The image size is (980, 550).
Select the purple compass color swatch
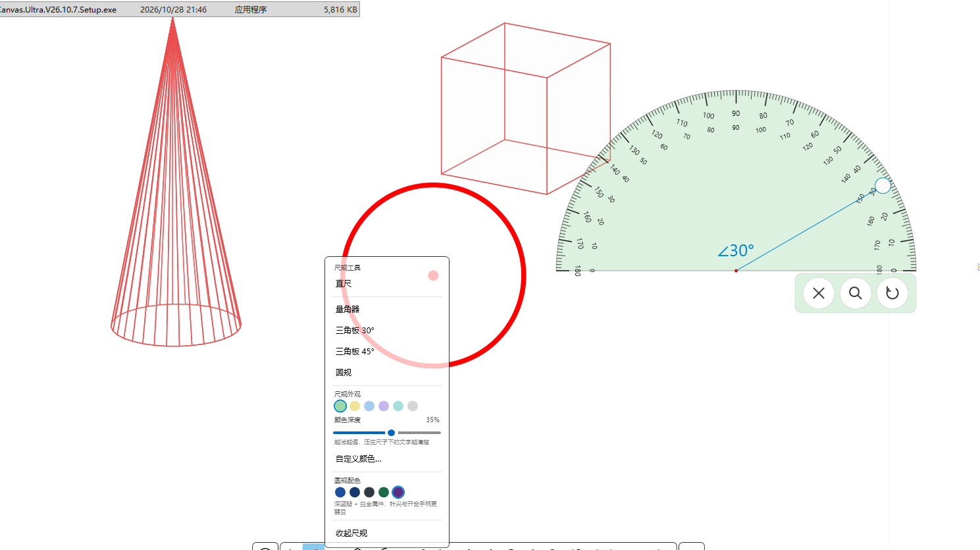[x=398, y=492]
